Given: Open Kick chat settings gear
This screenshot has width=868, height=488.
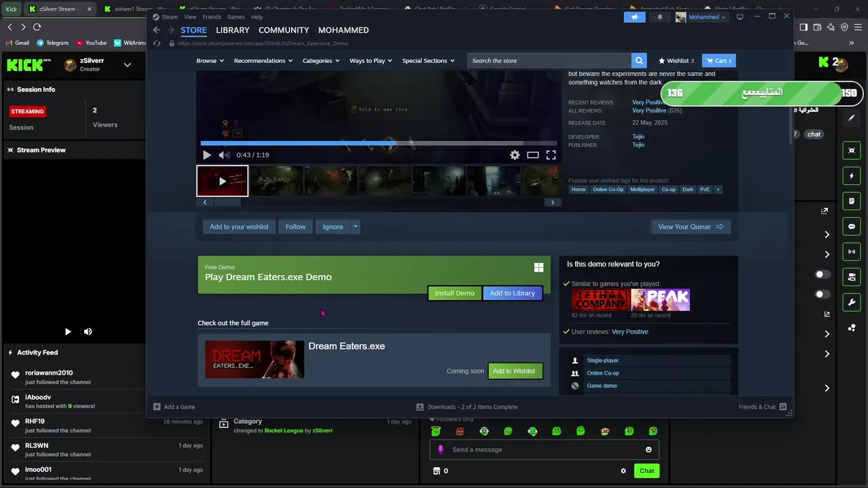Looking at the screenshot, I should coord(623,471).
